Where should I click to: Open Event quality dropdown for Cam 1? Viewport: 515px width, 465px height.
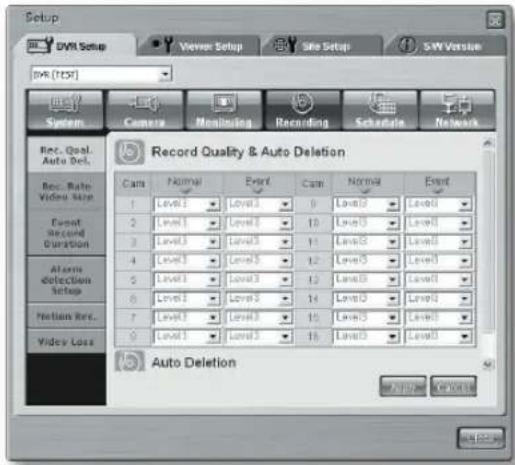coord(259,204)
